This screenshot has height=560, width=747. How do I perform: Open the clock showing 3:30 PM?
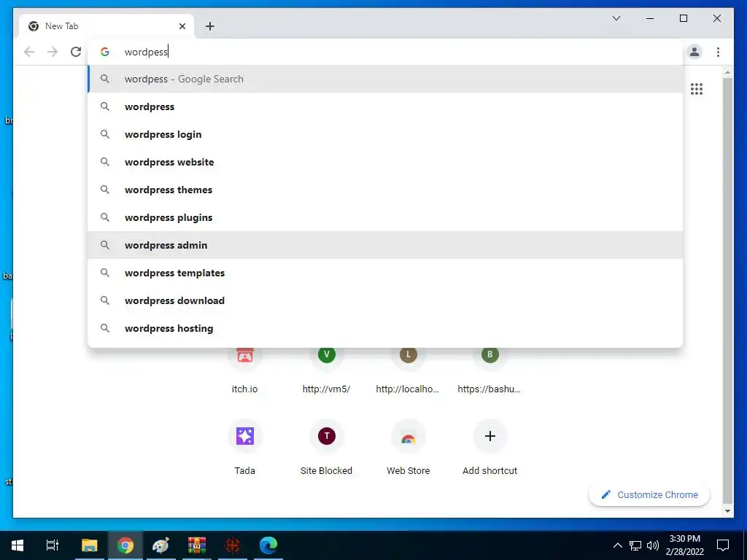684,545
